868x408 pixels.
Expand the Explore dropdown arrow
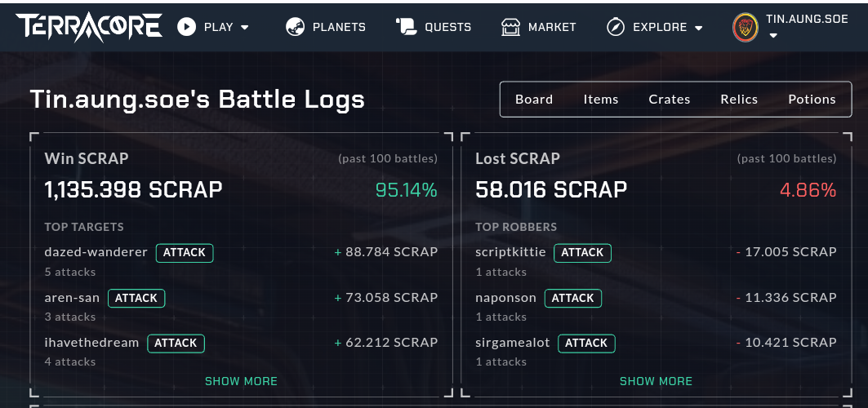(699, 28)
